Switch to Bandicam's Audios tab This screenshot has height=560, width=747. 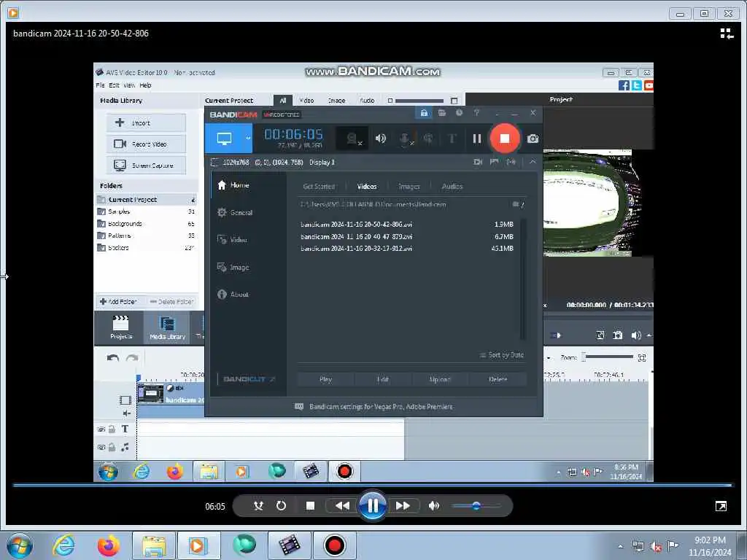[x=452, y=186]
